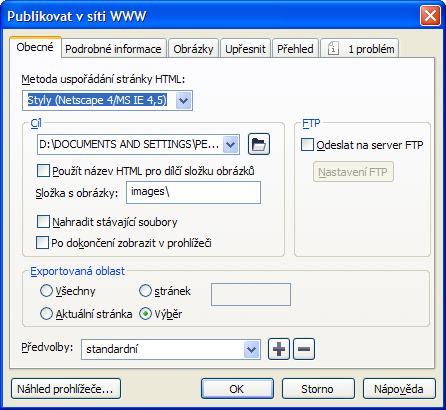Confirm with the OK button

pos(237,389)
